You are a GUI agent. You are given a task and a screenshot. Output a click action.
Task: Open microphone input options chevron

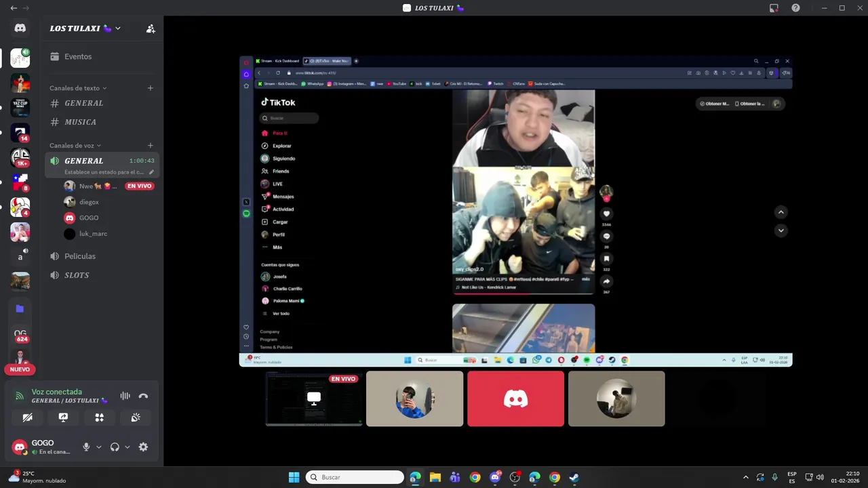[x=99, y=447]
